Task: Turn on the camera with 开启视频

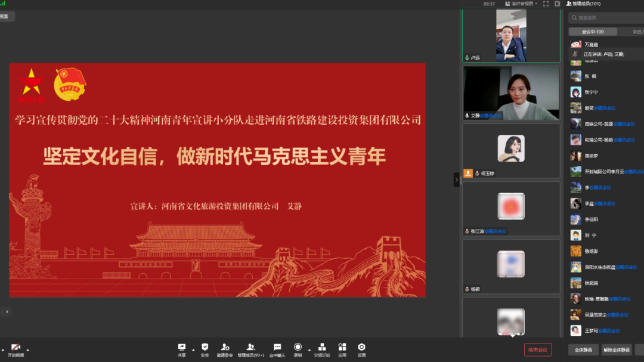Action: pyautogui.click(x=16, y=350)
